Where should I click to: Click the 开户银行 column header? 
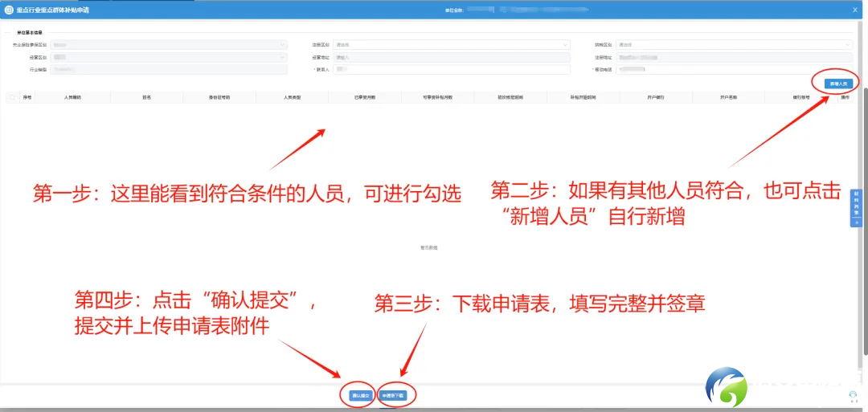tap(655, 97)
